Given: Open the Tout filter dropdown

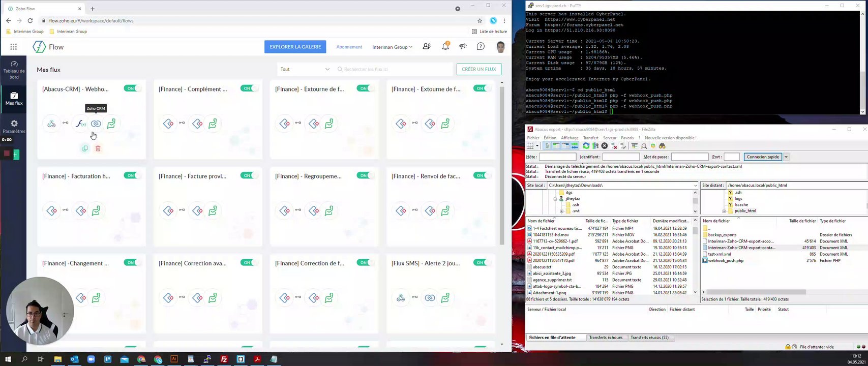Looking at the screenshot, I should click(x=305, y=69).
